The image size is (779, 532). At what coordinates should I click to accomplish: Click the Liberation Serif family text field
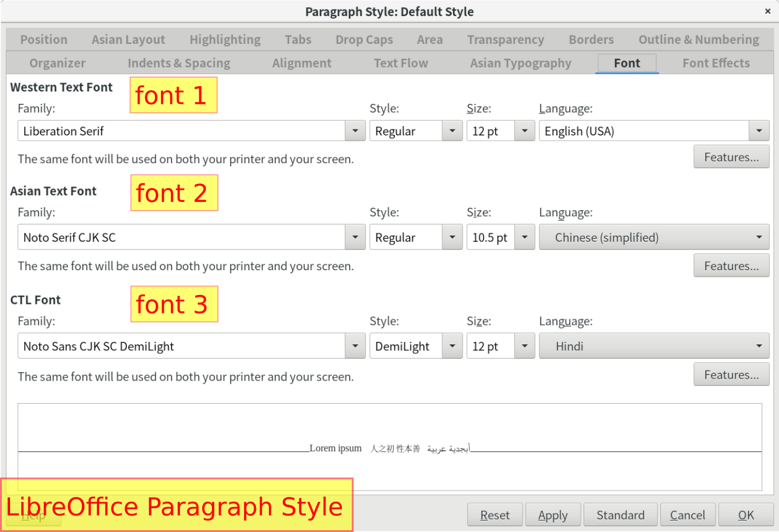[x=182, y=131]
